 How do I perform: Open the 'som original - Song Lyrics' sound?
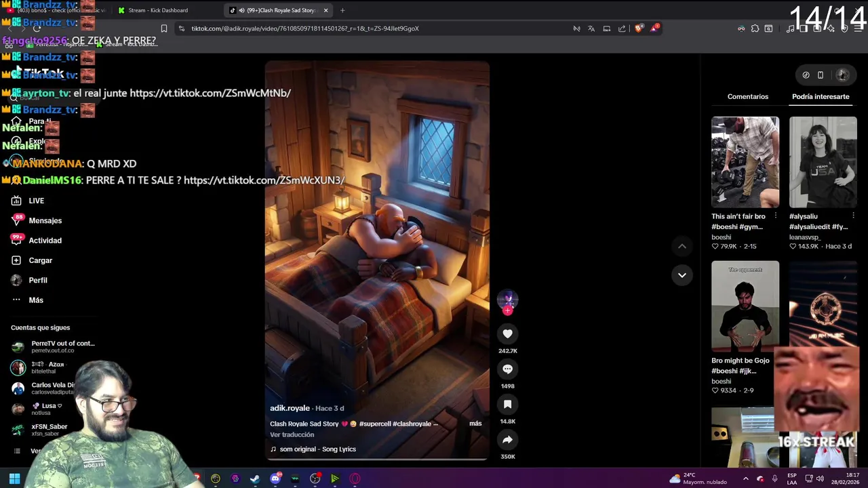click(313, 449)
